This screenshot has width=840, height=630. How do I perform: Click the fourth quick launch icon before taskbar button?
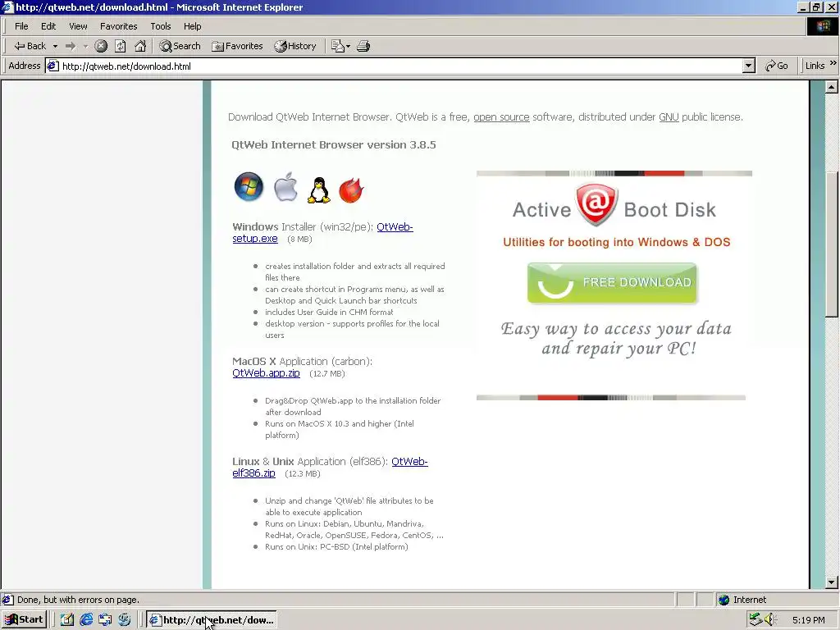click(x=125, y=620)
